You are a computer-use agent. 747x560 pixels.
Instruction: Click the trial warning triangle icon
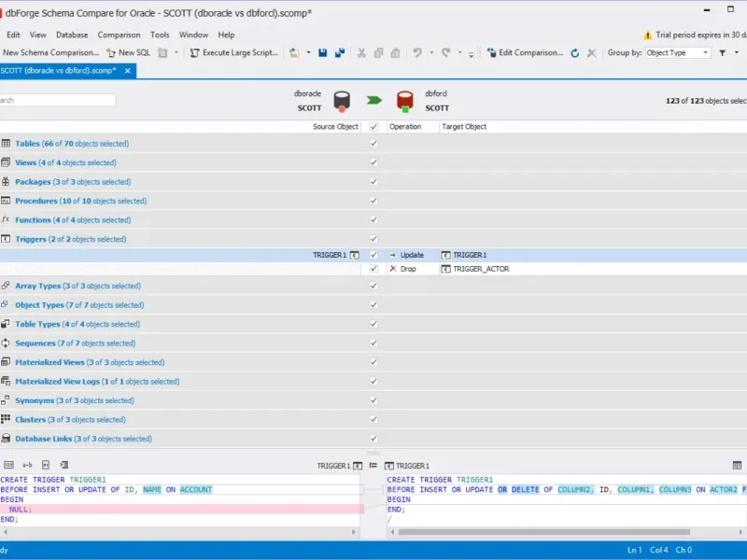(x=647, y=35)
